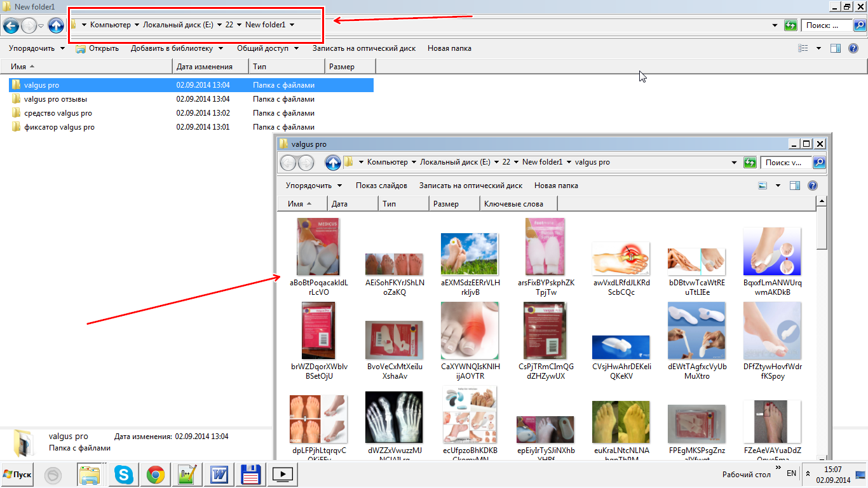Image resolution: width=868 pixels, height=488 pixels.
Task: Click Локальный диск (E:) breadcrumb in New folder1 window
Action: [178, 25]
